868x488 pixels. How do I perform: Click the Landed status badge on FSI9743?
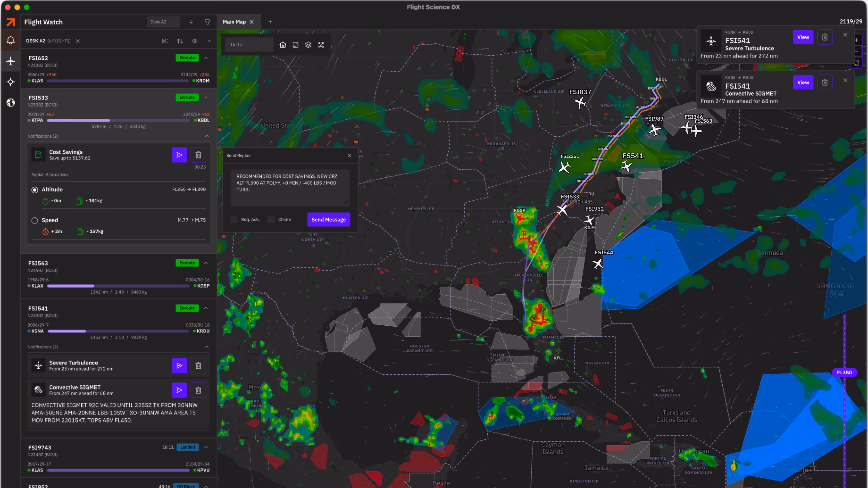tap(187, 447)
